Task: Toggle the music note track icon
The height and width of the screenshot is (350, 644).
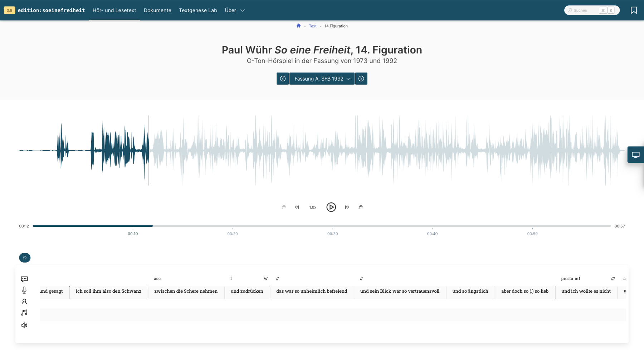Action: coord(24,313)
